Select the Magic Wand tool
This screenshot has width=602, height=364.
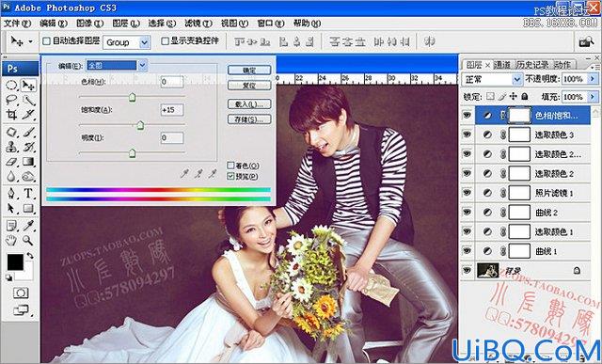tap(28, 101)
